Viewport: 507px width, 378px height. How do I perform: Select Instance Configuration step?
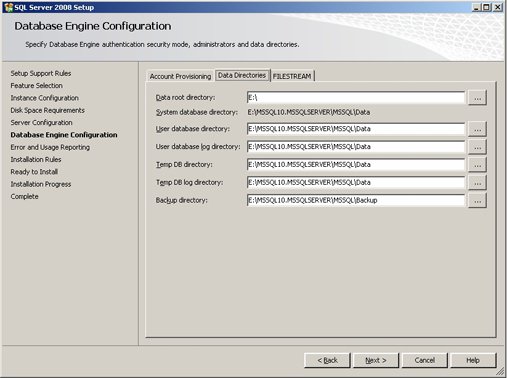tap(44, 98)
